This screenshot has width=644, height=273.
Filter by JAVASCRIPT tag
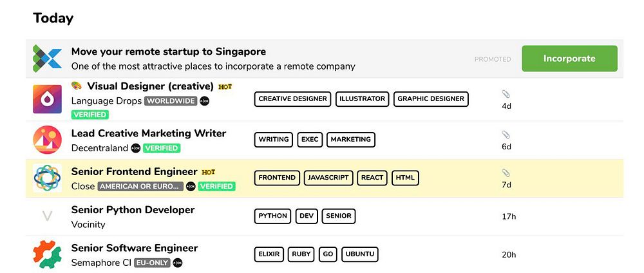328,178
